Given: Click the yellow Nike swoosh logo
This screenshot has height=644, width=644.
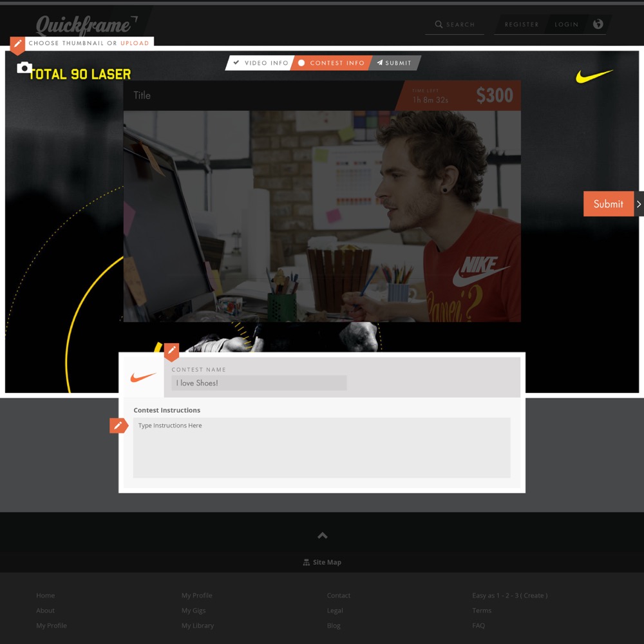Looking at the screenshot, I should pyautogui.click(x=594, y=76).
